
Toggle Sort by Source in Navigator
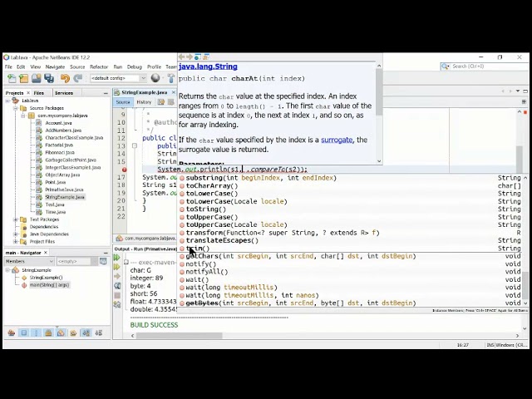tap(99, 332)
